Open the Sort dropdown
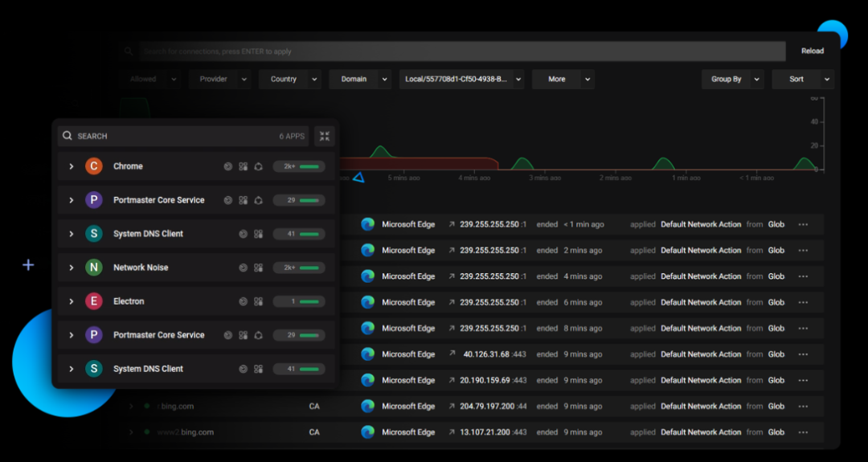Image resolution: width=868 pixels, height=462 pixels. [x=803, y=79]
